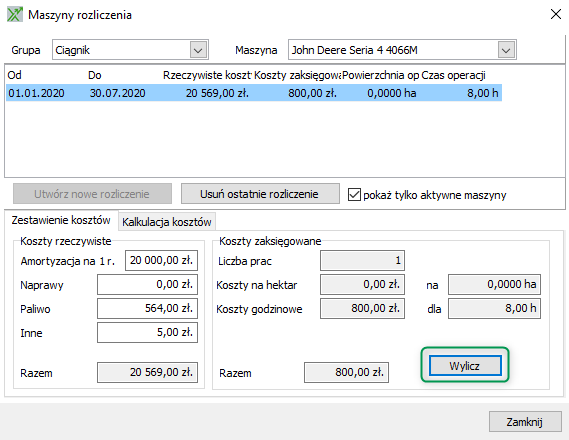The image size is (569, 440).
Task: Click the Paliwo cost field
Action: (x=147, y=308)
